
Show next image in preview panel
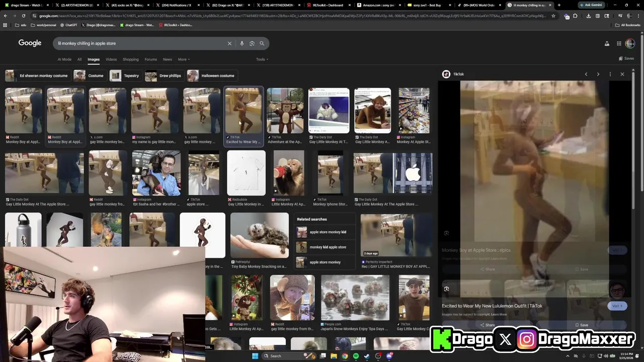598,74
